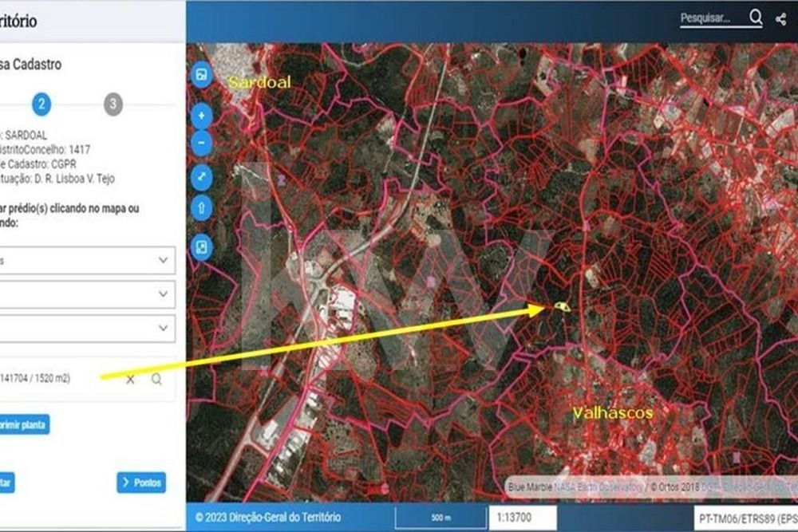The image size is (798, 532).
Task: Click the print plan button
Action: (x=25, y=424)
